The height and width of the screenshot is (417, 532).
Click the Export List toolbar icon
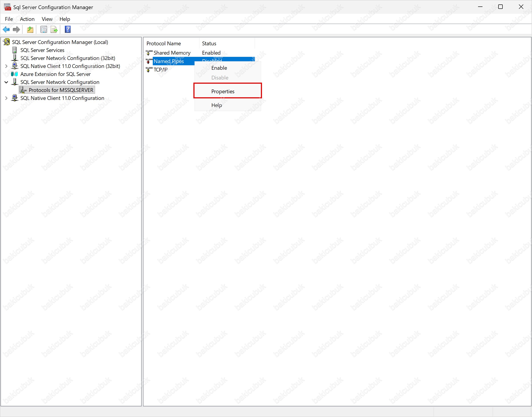[x=54, y=30]
